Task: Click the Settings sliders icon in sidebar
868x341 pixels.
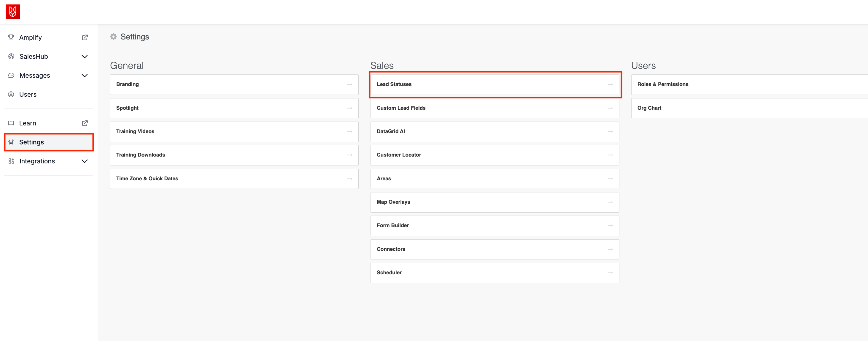Action: 11,142
